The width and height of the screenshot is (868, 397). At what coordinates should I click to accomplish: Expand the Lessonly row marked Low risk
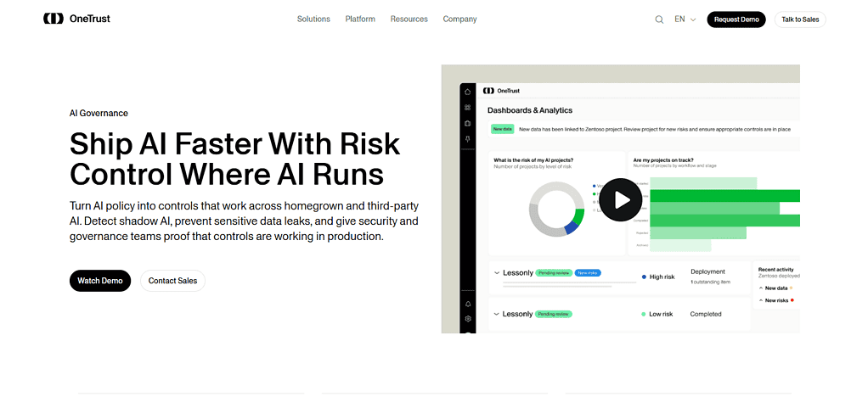point(497,314)
